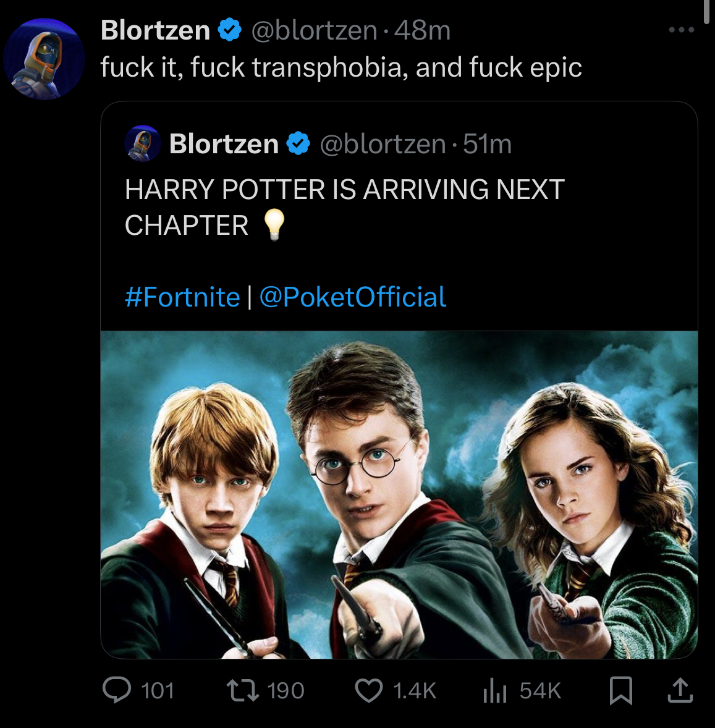
Task: Open Blortzen's large profile avatar
Action: [44, 59]
